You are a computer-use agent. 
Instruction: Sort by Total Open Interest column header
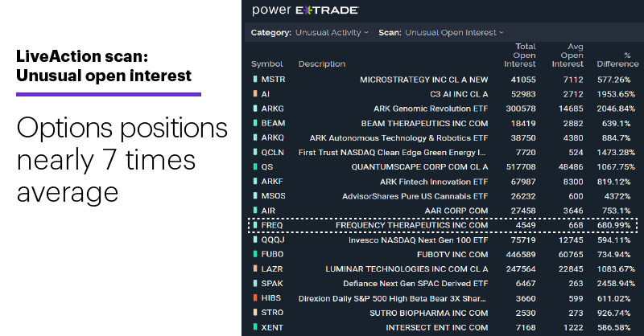pos(520,55)
